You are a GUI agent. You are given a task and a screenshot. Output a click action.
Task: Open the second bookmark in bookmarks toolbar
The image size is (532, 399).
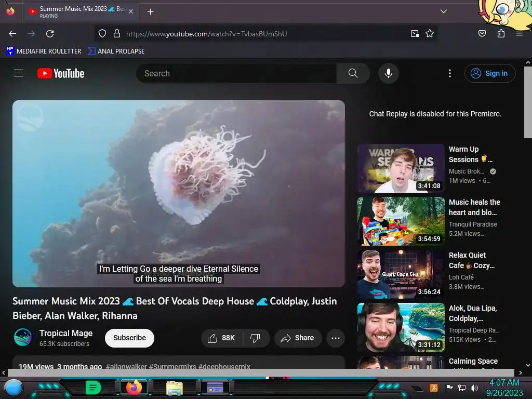(x=116, y=51)
